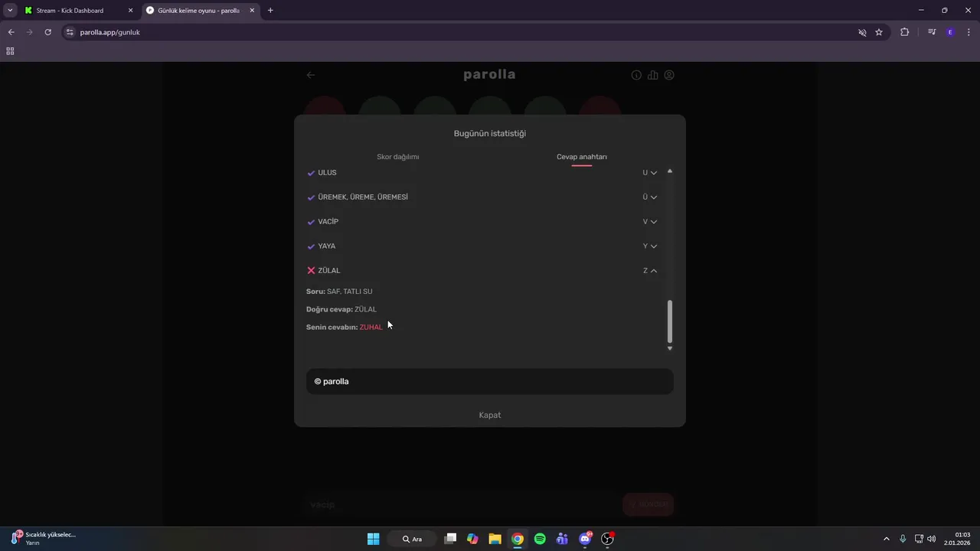Screen dimensions: 980x551
Task: Open the Windows Start menu
Action: (x=373, y=539)
